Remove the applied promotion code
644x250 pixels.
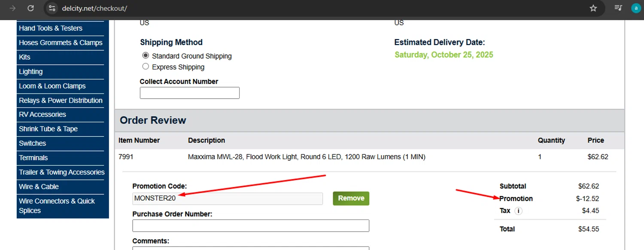tap(351, 198)
